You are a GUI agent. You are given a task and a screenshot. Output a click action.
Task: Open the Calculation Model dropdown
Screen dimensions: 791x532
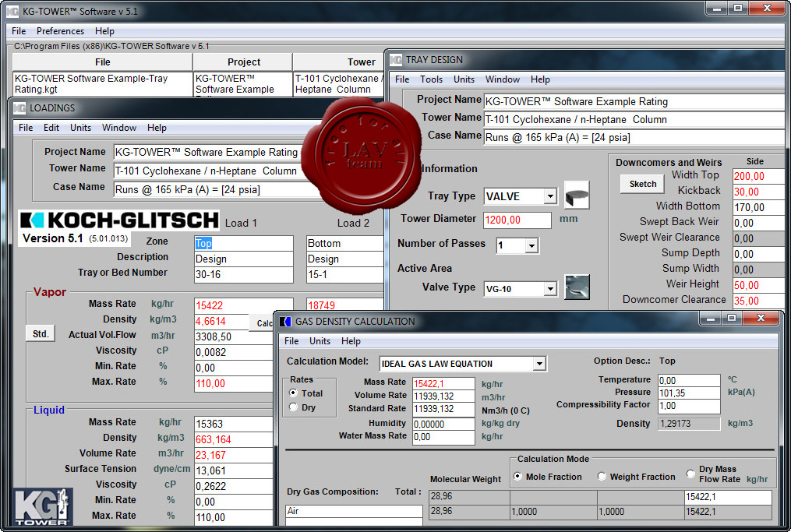(539, 363)
